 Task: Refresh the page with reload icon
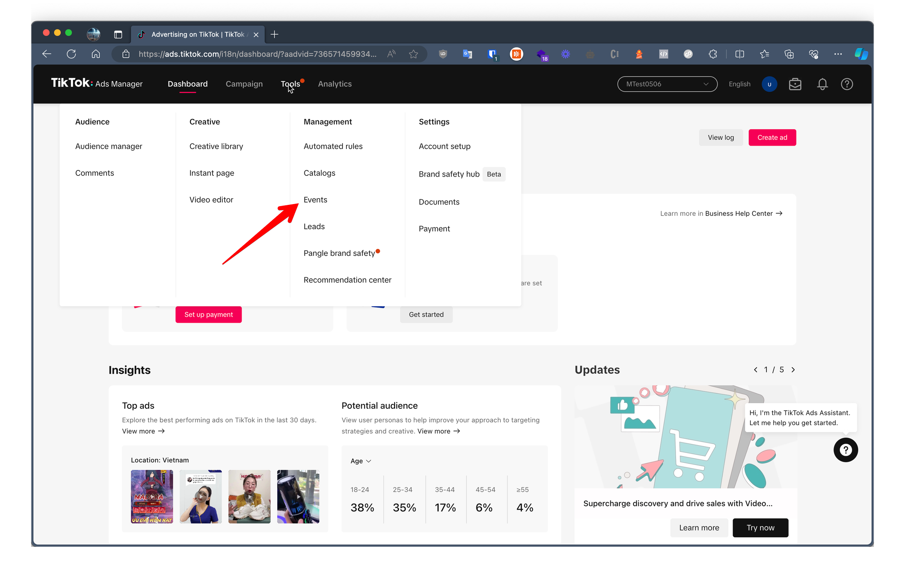71,54
